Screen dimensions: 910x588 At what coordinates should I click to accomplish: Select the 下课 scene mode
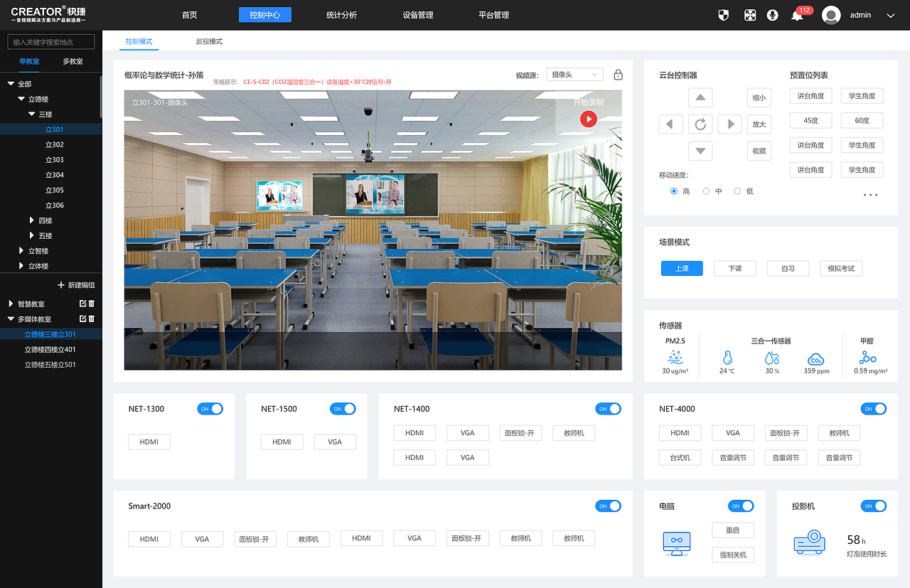pos(735,268)
